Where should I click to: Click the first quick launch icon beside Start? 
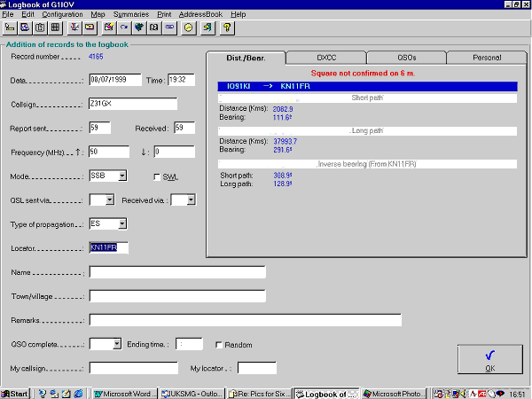[42, 394]
